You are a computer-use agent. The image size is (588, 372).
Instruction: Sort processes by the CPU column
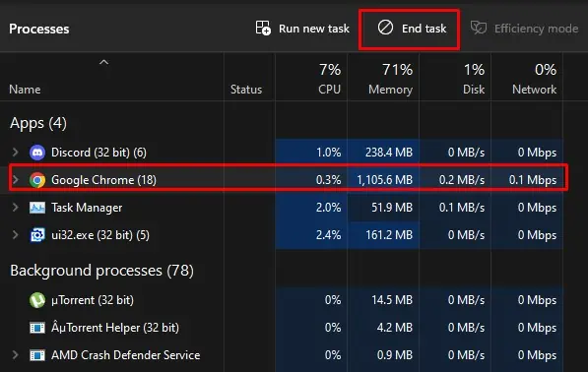coord(311,79)
